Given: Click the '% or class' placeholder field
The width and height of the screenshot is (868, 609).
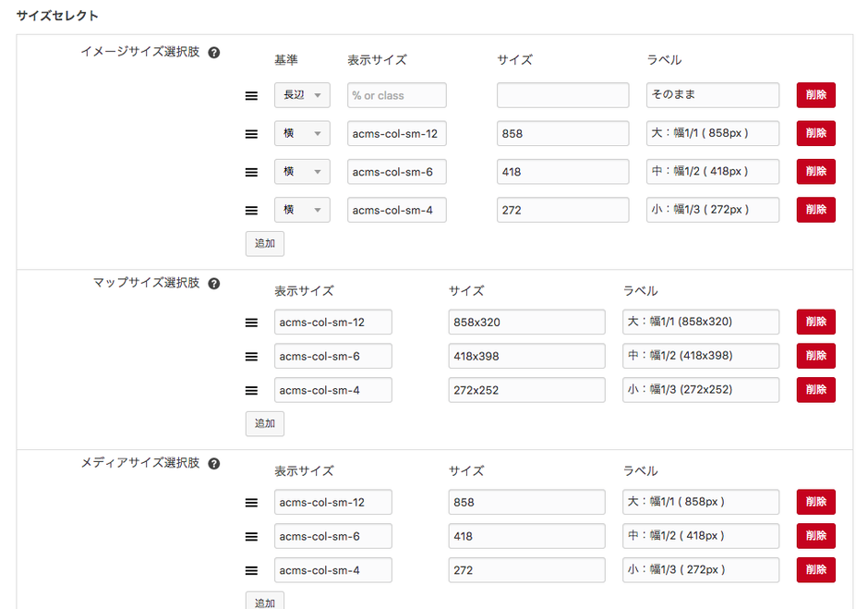Looking at the screenshot, I should pos(396,95).
